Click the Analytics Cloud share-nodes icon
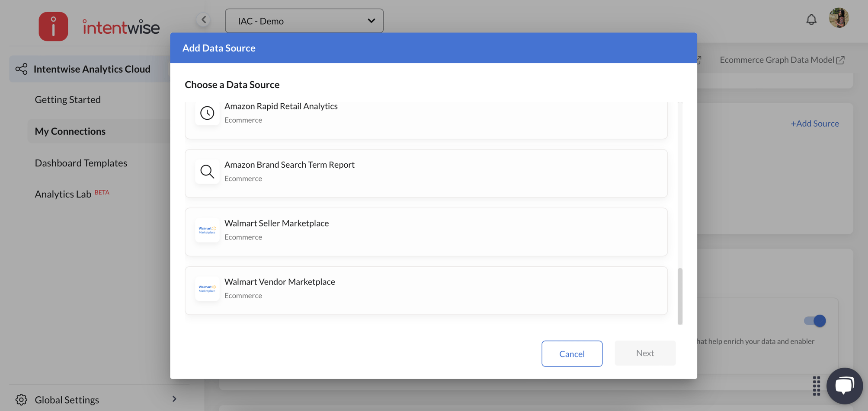This screenshot has width=868, height=411. pyautogui.click(x=21, y=69)
